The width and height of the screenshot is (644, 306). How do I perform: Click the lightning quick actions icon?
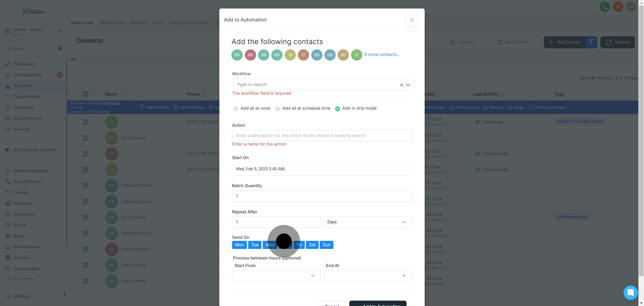pyautogui.click(x=60, y=48)
